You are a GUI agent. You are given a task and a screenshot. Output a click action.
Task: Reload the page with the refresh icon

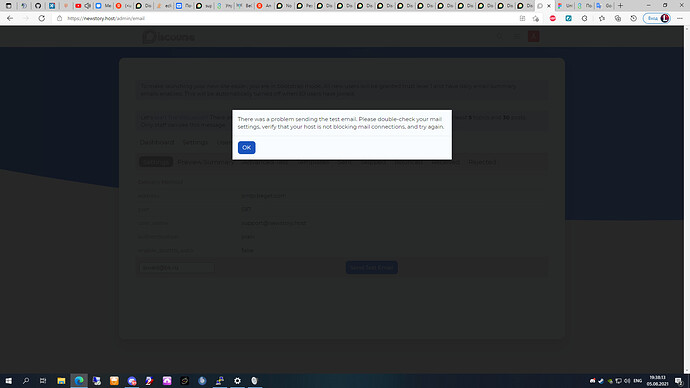pos(42,18)
